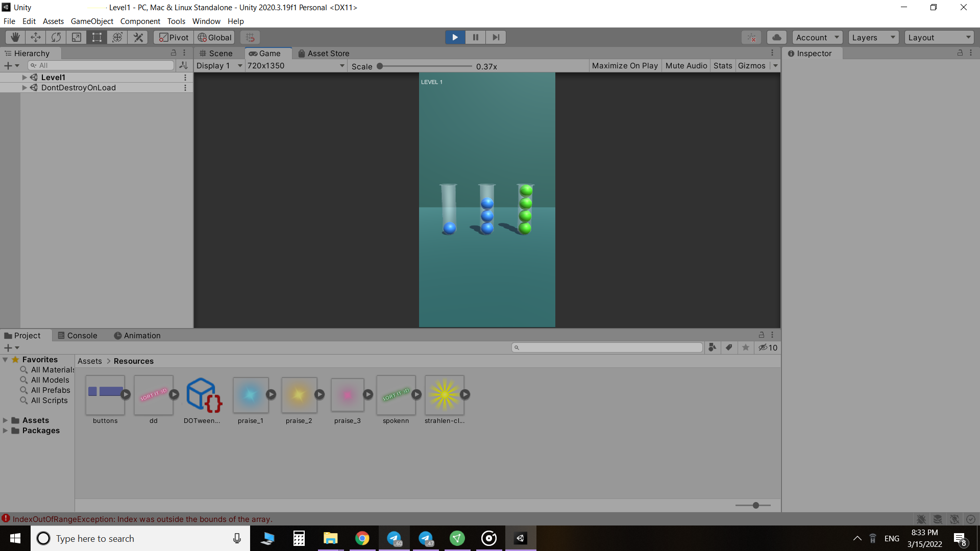The width and height of the screenshot is (980, 551).
Task: Select the Rotate tool
Action: [x=56, y=37]
